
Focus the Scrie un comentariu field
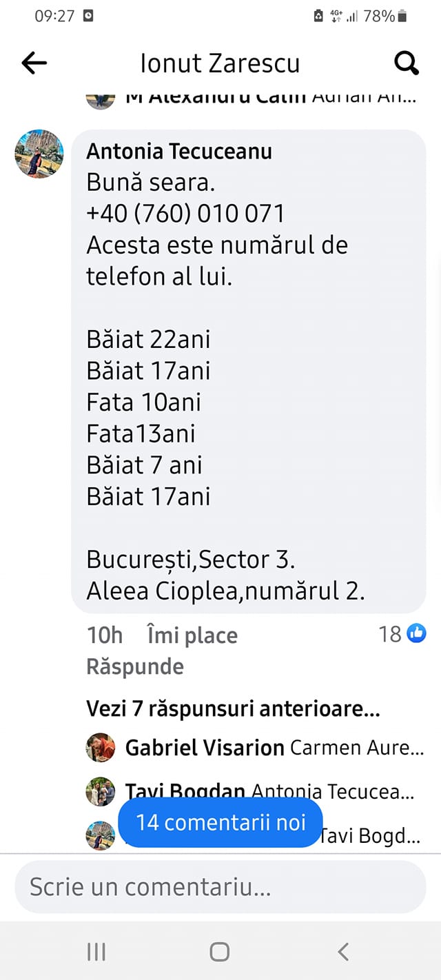pyautogui.click(x=220, y=887)
